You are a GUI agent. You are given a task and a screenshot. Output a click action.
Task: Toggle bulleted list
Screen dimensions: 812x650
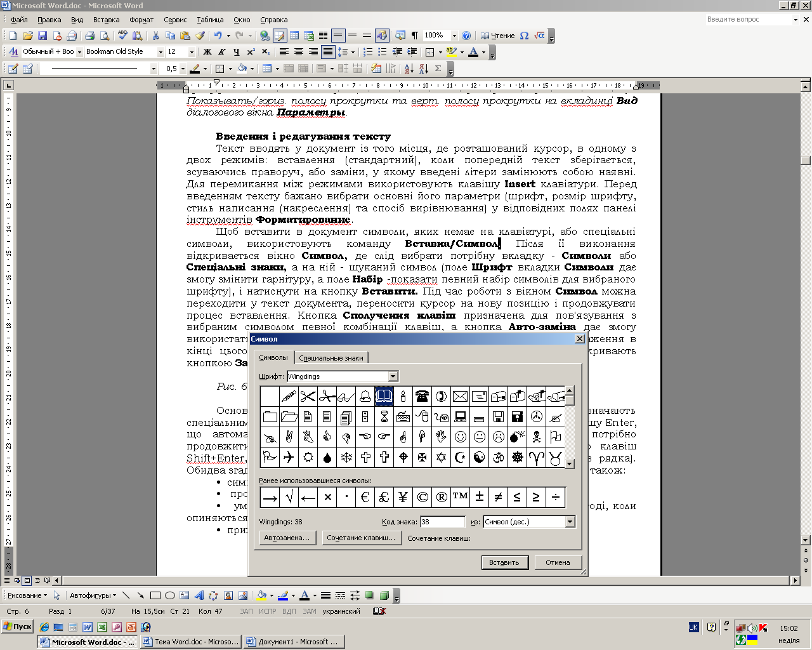(382, 52)
